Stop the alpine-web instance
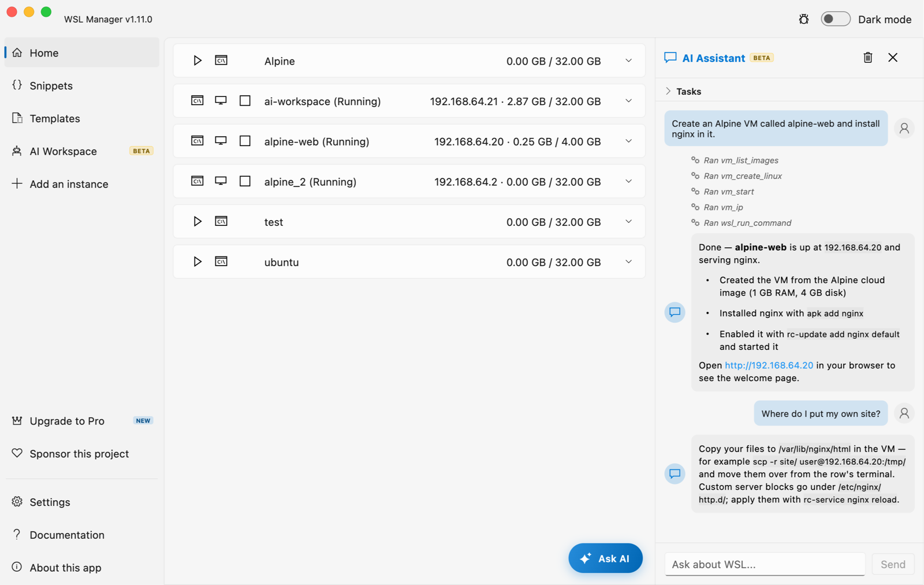Viewport: 924px width, 585px height. click(245, 141)
